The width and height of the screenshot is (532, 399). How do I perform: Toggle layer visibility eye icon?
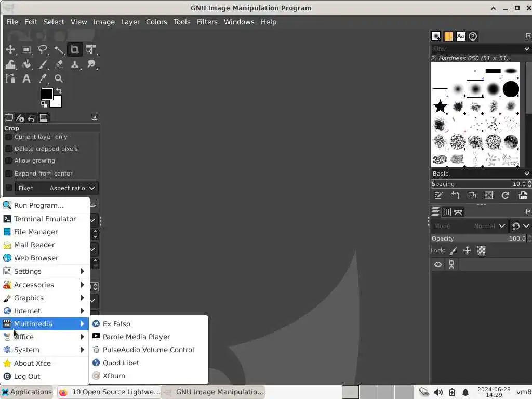(437, 264)
